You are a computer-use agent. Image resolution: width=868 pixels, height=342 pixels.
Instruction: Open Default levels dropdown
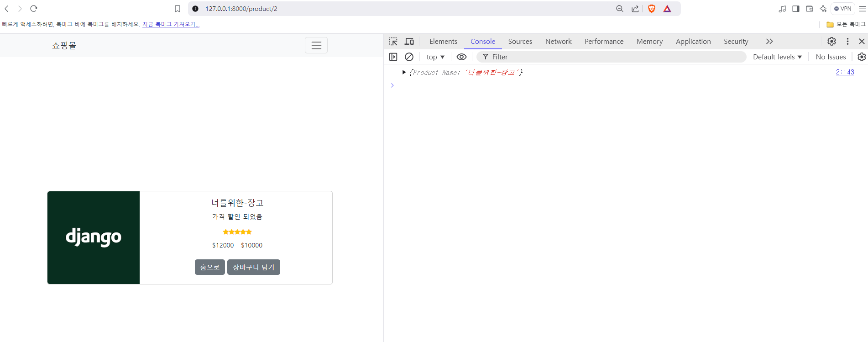coord(777,57)
